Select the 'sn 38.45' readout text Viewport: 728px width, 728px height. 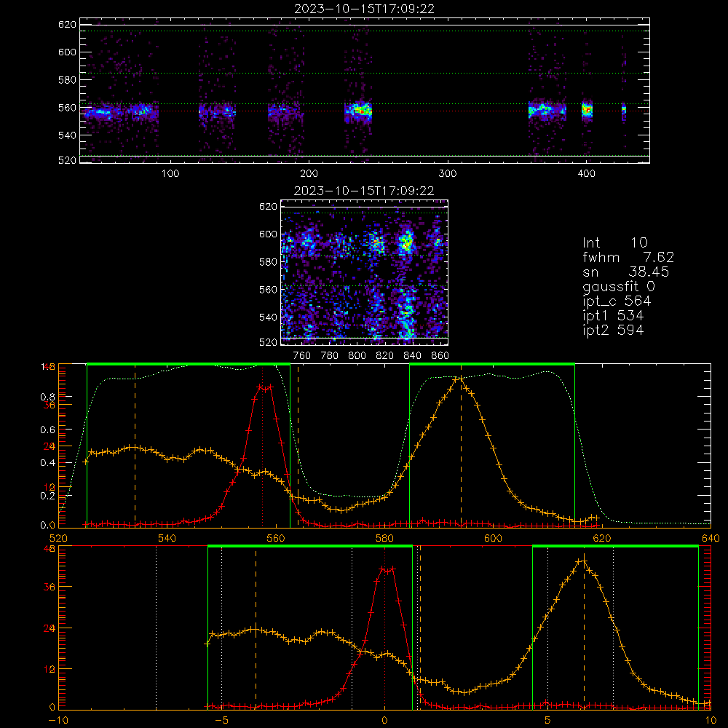tap(626, 272)
